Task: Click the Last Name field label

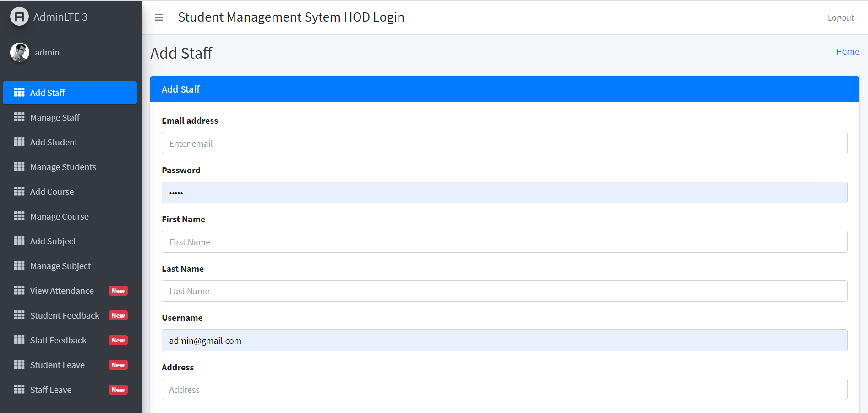Action: [183, 269]
